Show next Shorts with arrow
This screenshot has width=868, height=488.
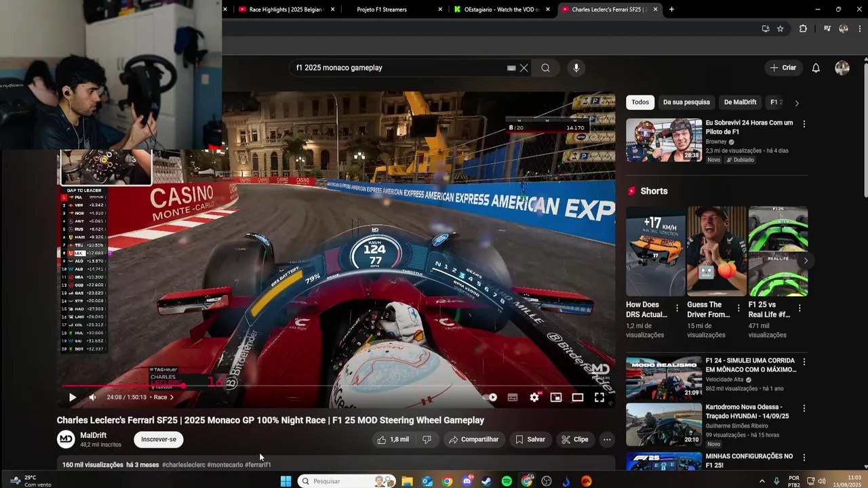[806, 260]
